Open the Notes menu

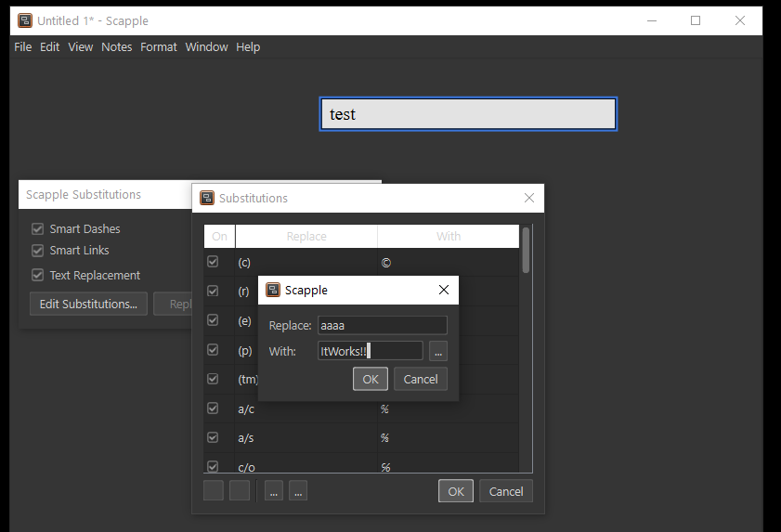coord(117,46)
